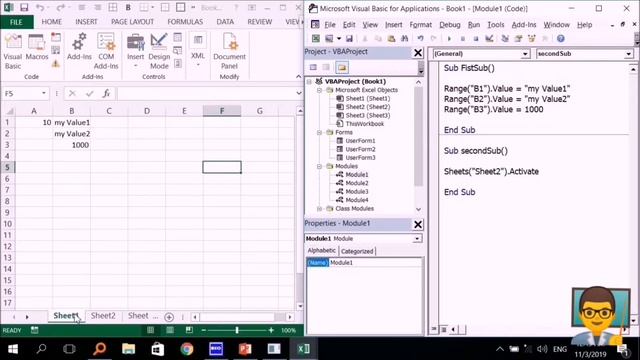The height and width of the screenshot is (360, 640).
Task: Add a new sheet with plus button
Action: pyautogui.click(x=169, y=317)
